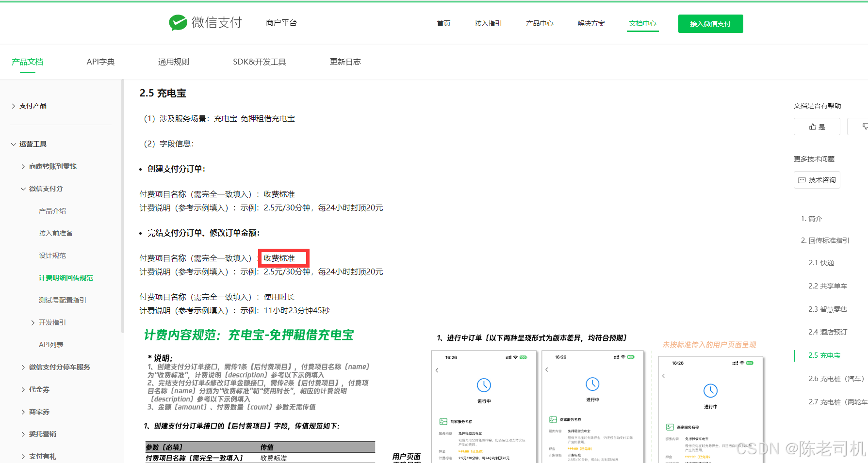This screenshot has width=868, height=463.
Task: Open 接入指引 in top navigation
Action: coord(488,23)
